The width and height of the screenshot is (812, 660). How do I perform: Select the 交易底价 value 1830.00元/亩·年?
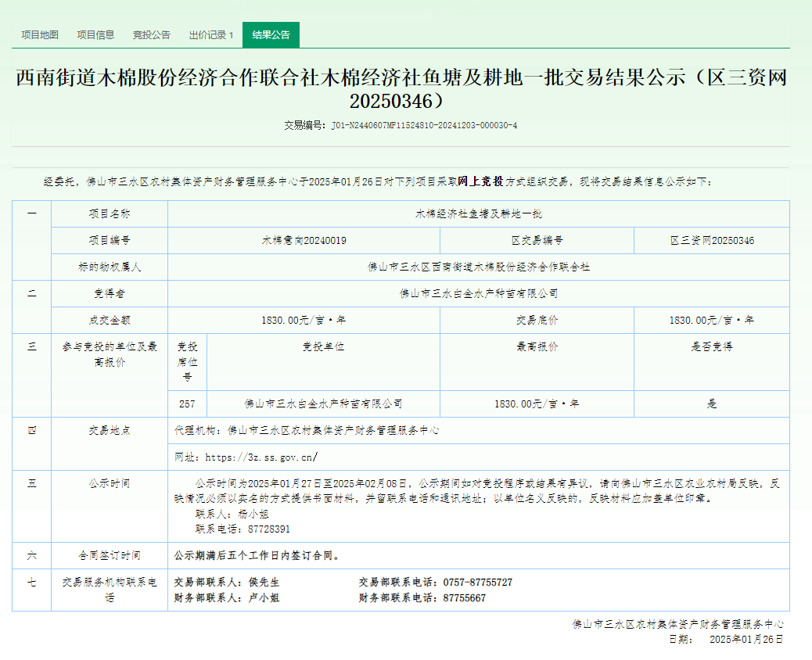pyautogui.click(x=712, y=320)
